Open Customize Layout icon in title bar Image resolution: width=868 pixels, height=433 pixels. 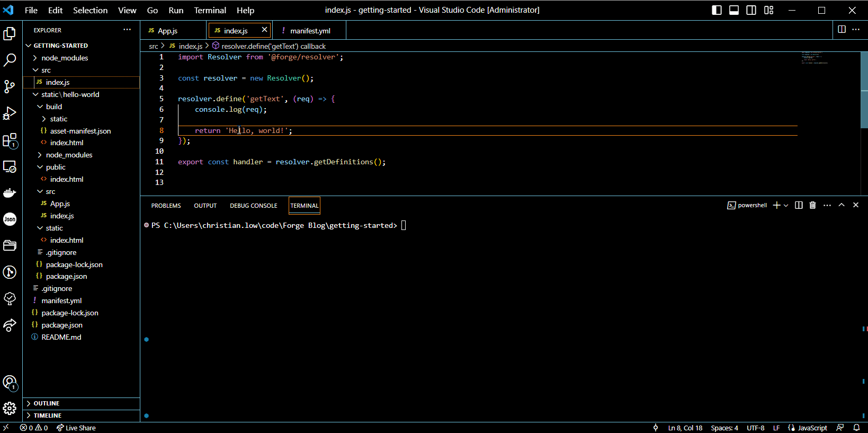click(x=769, y=10)
